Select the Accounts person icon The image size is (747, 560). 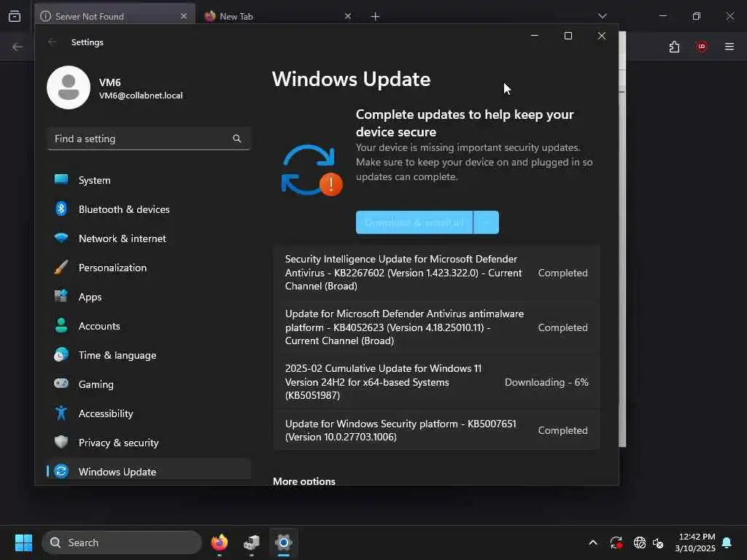[x=61, y=325]
